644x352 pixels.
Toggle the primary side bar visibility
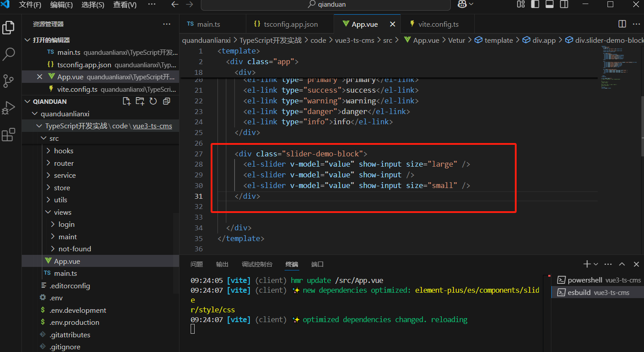tap(535, 4)
